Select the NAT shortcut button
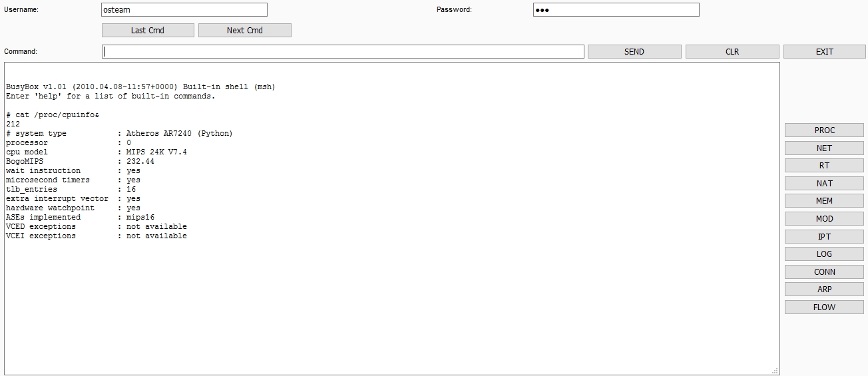868x376 pixels. coord(824,184)
